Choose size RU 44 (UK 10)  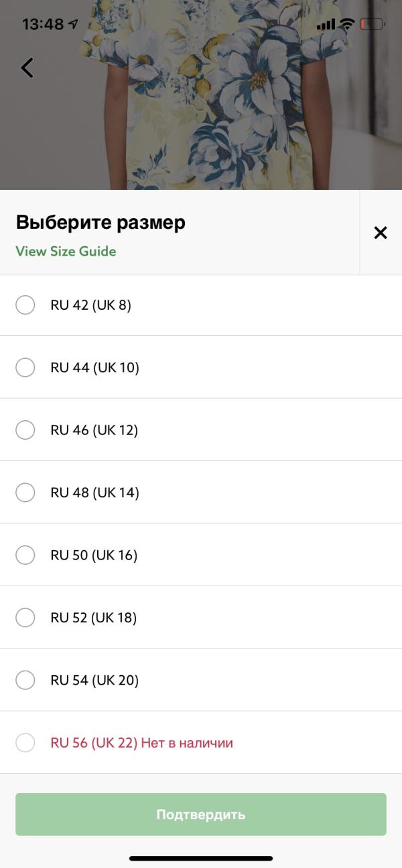(25, 367)
